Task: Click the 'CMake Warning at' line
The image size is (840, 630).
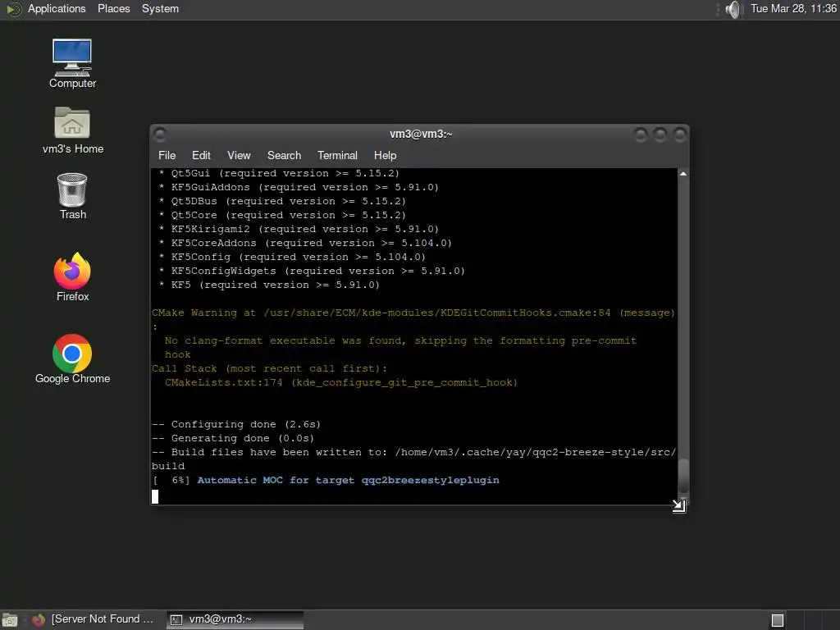Action: point(413,313)
